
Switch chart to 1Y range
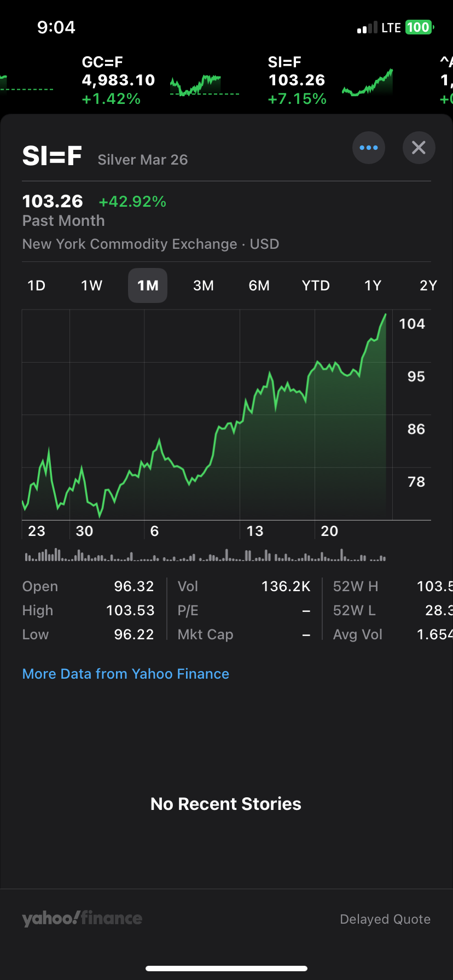373,285
